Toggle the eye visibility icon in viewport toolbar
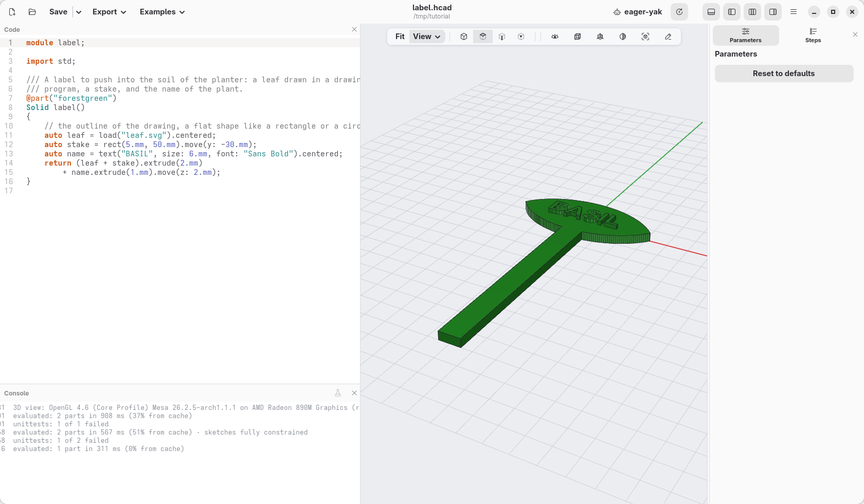 555,37
